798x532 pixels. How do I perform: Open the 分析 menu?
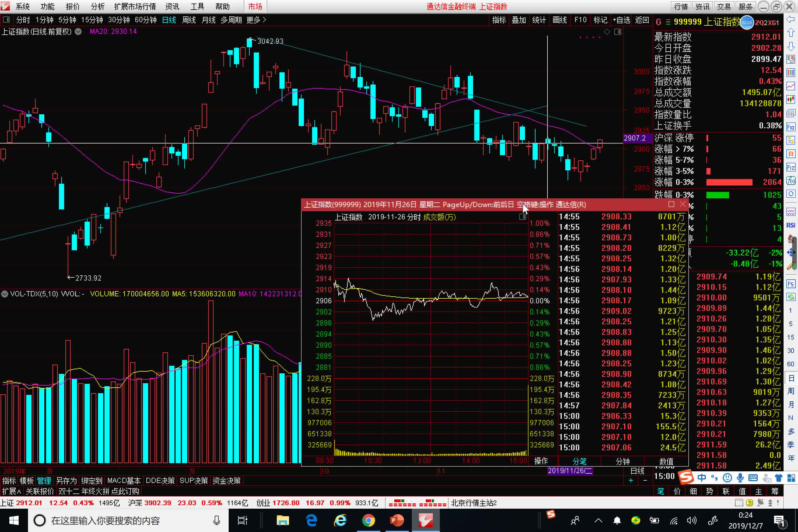98,6
